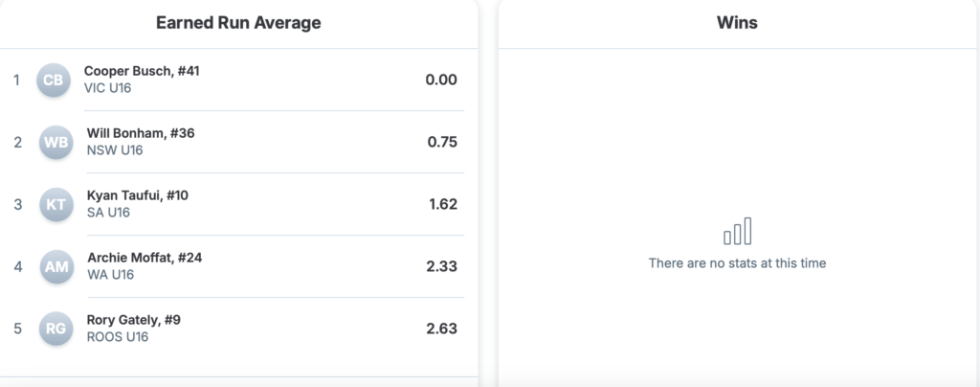The width and height of the screenshot is (980, 387).
Task: Click the Wins panel heading
Action: (737, 23)
